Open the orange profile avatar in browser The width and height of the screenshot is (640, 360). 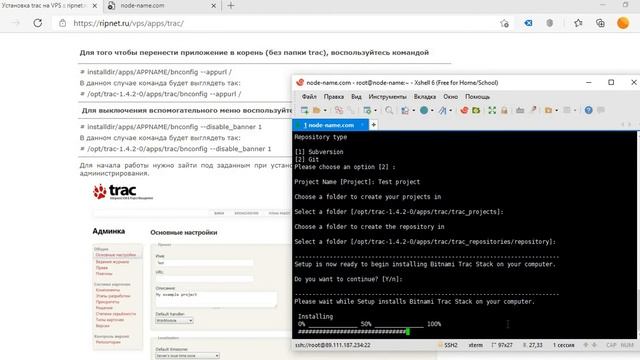[x=623, y=23]
